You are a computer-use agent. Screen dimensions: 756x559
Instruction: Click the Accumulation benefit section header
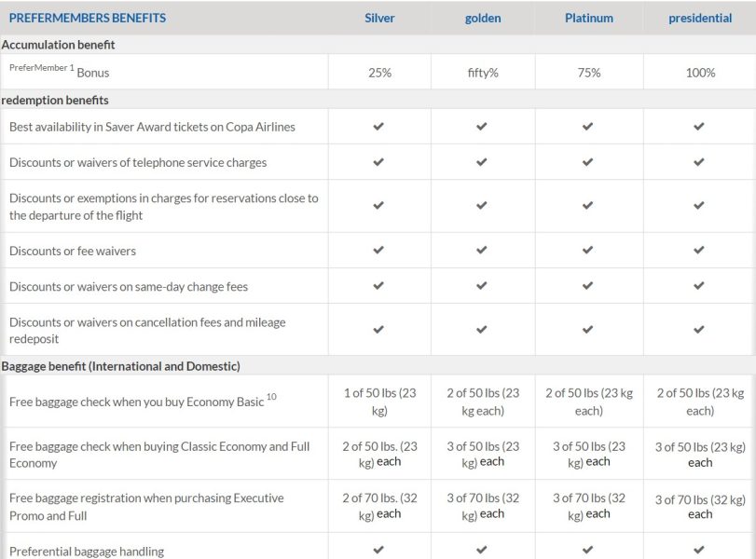click(x=59, y=44)
